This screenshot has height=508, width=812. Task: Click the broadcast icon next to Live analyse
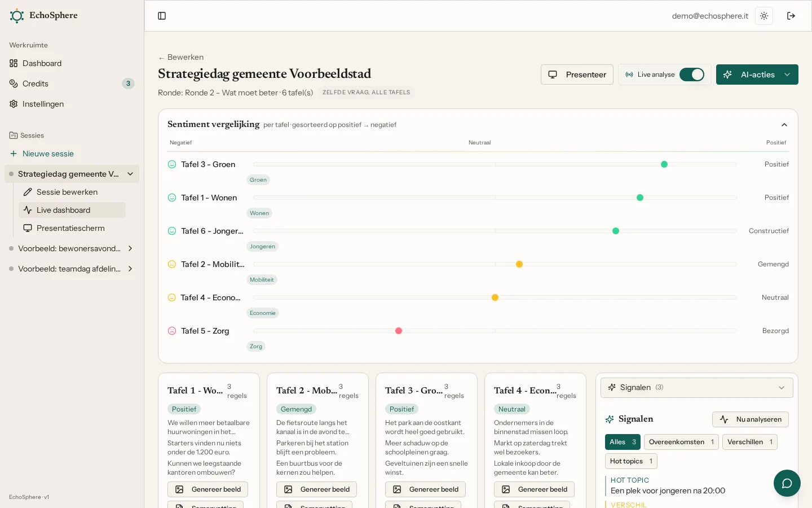(629, 75)
